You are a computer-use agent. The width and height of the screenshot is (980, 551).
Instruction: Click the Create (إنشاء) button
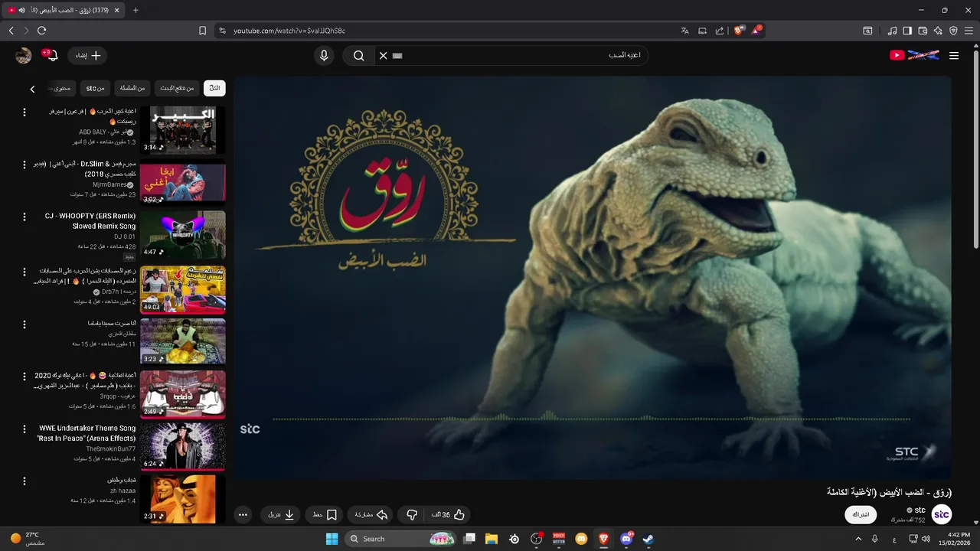coord(89,56)
